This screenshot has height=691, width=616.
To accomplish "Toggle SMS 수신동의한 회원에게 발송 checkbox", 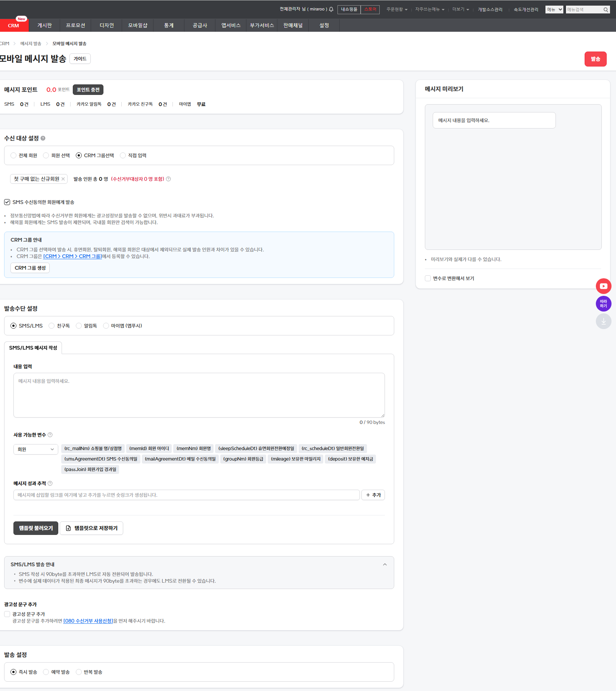I will coord(7,202).
